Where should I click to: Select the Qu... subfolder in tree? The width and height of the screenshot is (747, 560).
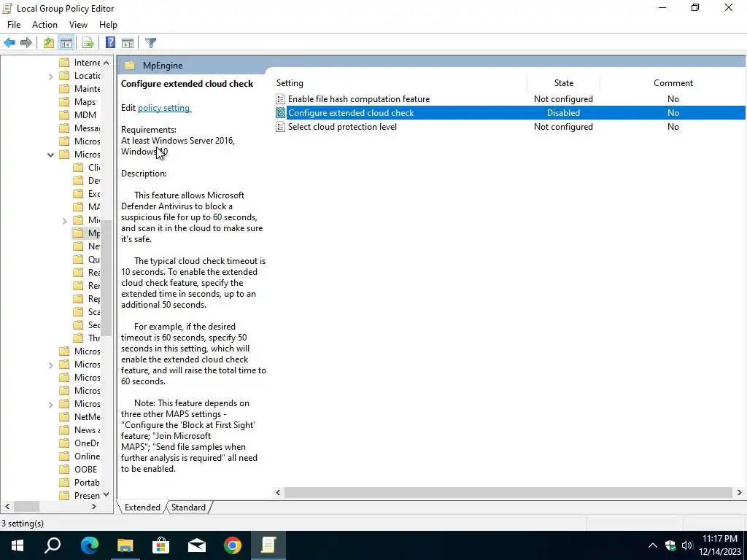(x=93, y=260)
